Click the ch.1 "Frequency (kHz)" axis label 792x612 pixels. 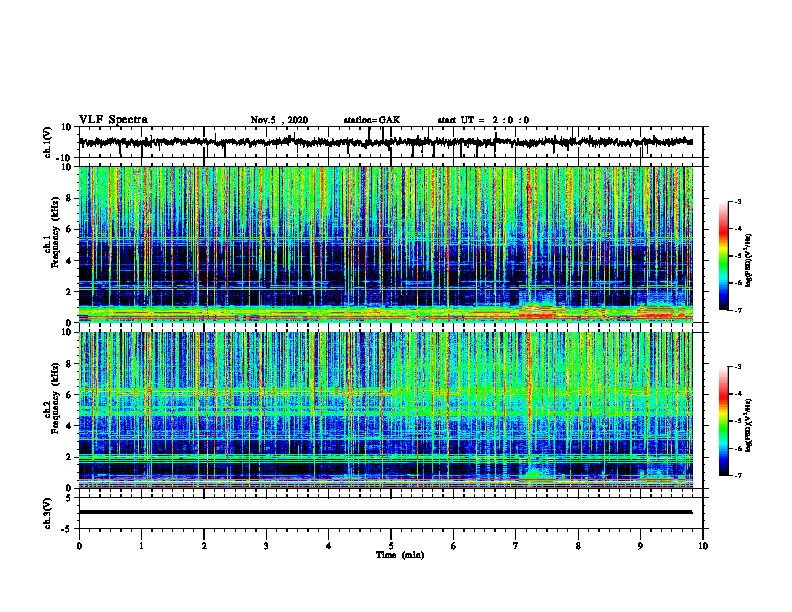click(x=55, y=233)
